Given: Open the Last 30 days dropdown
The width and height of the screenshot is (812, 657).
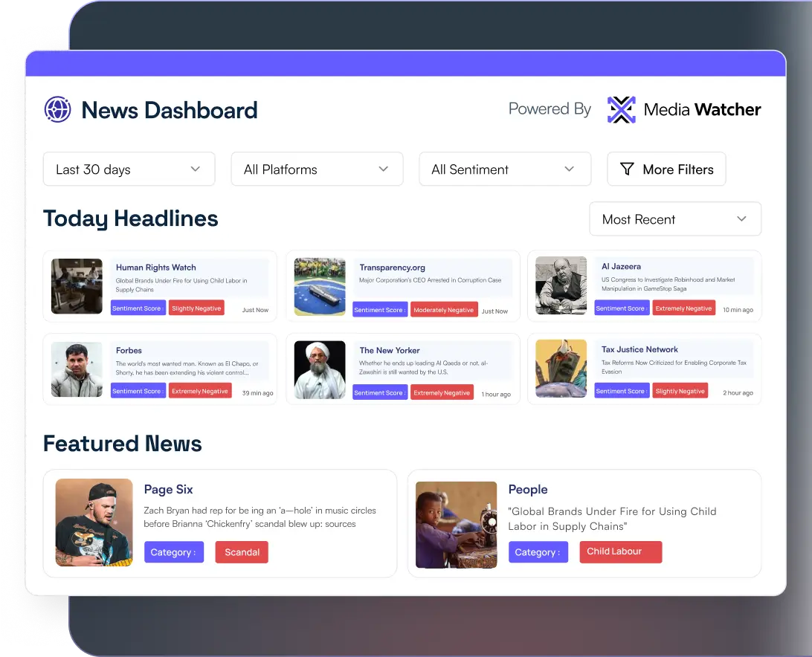Looking at the screenshot, I should 129,169.
